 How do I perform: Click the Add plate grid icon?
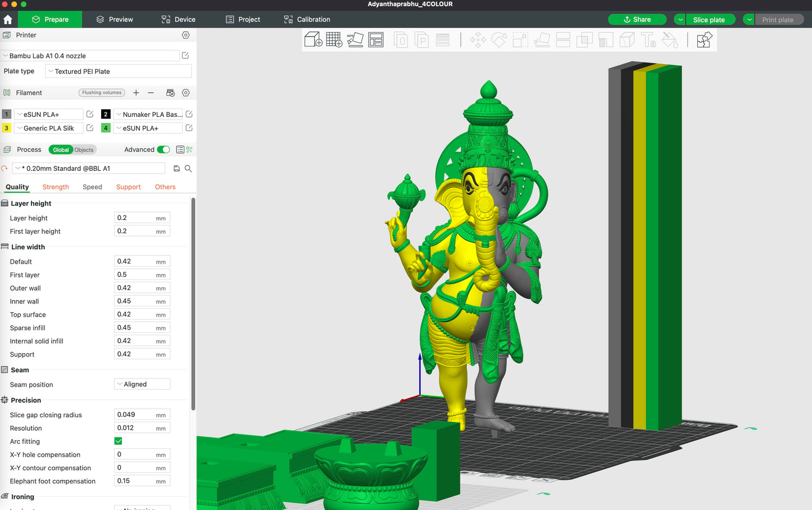[334, 40]
